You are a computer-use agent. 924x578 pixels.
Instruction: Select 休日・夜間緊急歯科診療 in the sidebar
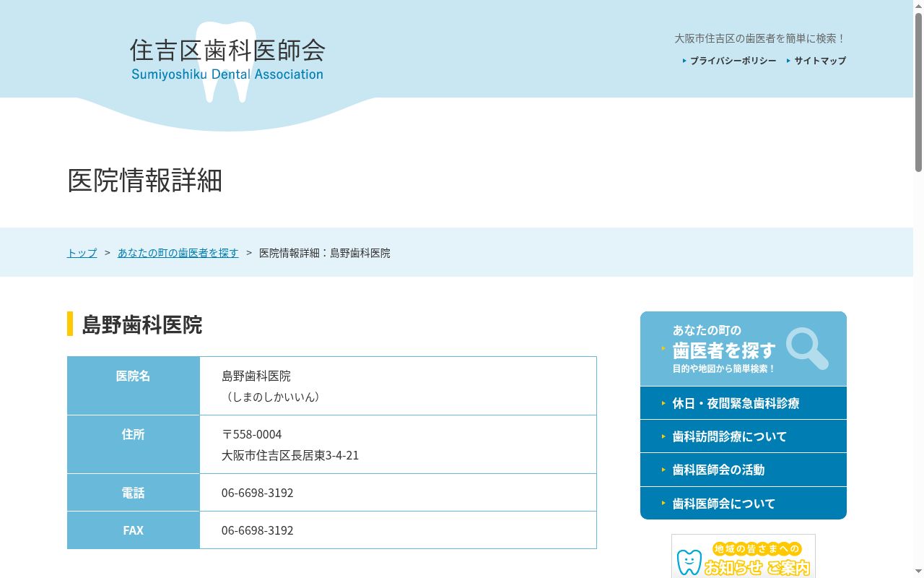pos(744,403)
